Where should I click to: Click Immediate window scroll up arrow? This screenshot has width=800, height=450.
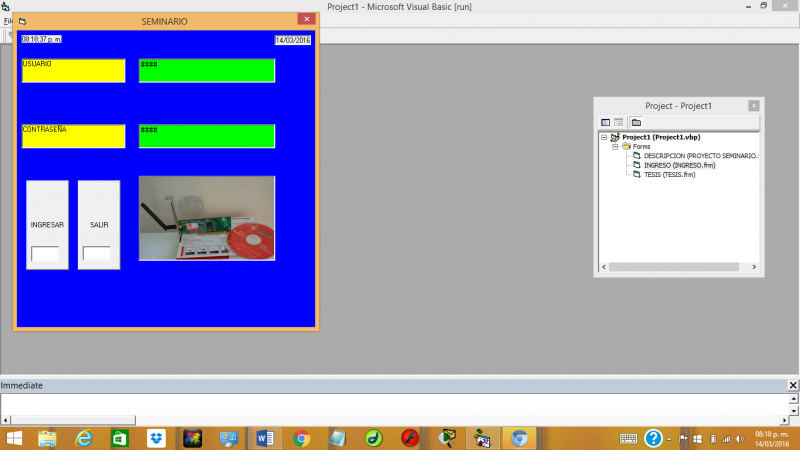(x=794, y=399)
